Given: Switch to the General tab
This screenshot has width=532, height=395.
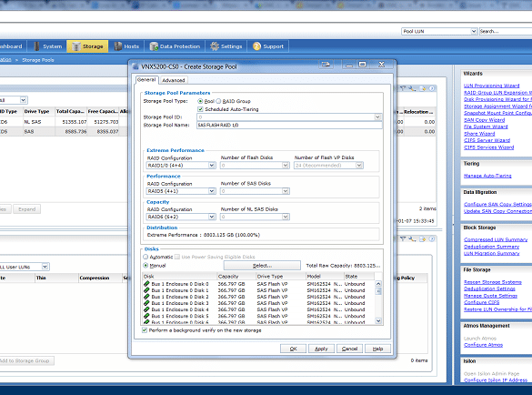Looking at the screenshot, I should 146,80.
